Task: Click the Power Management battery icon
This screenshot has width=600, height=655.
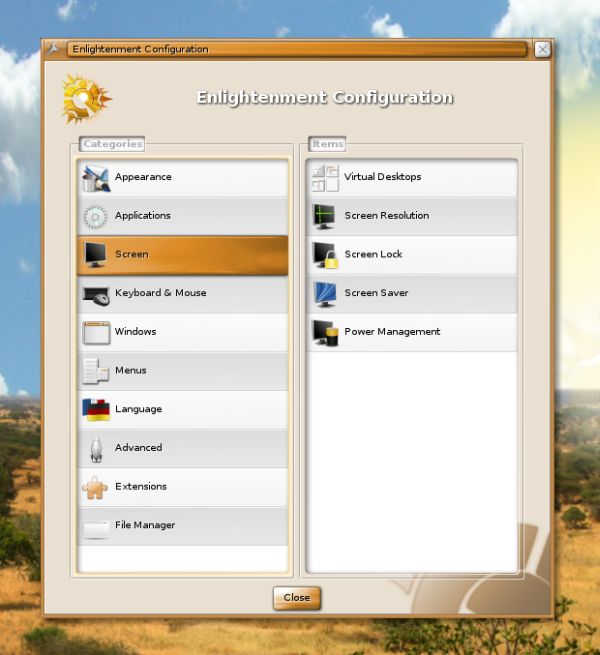Action: coord(325,333)
